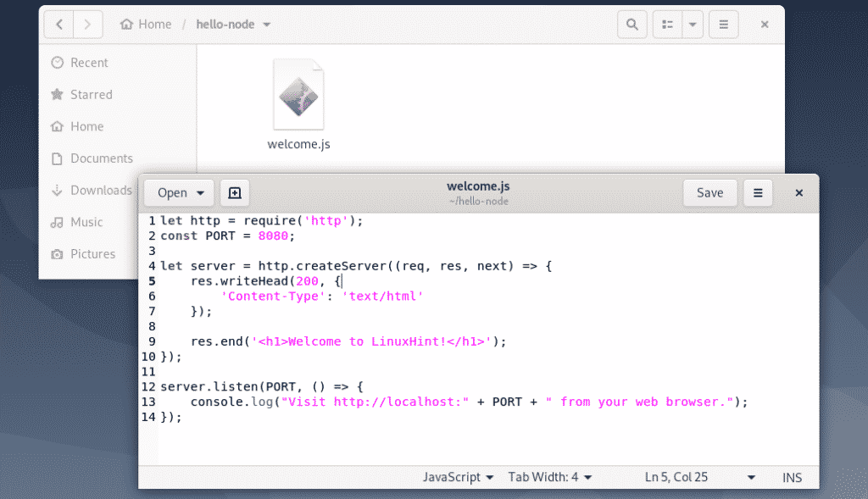Open Starred in the sidebar

click(x=91, y=95)
